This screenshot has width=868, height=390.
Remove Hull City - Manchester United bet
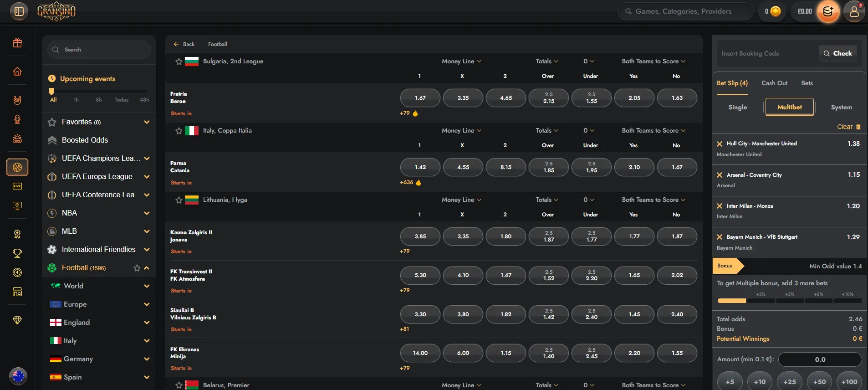[x=720, y=144]
